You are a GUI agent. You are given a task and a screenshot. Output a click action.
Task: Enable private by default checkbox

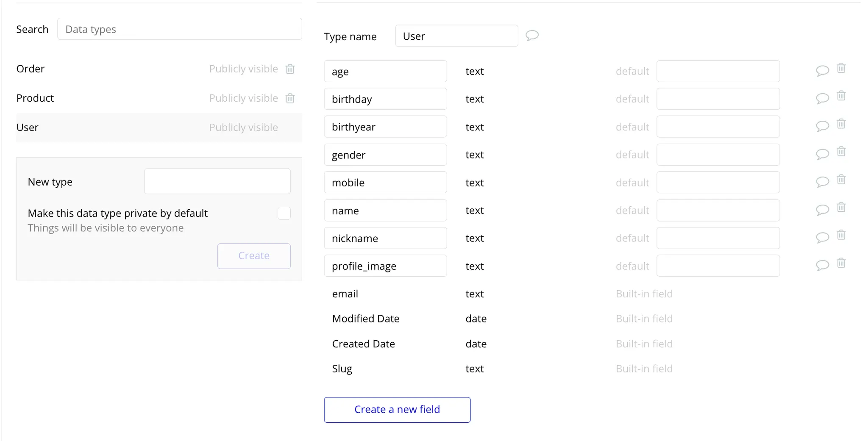284,213
